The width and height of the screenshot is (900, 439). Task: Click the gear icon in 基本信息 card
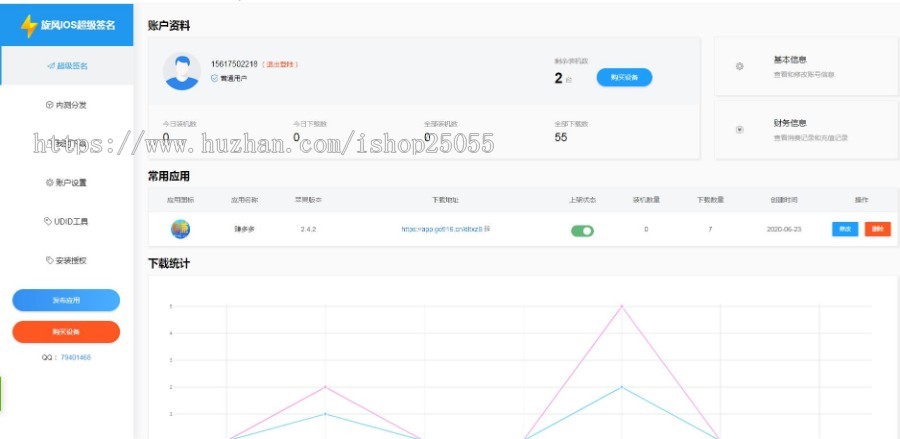(x=739, y=67)
